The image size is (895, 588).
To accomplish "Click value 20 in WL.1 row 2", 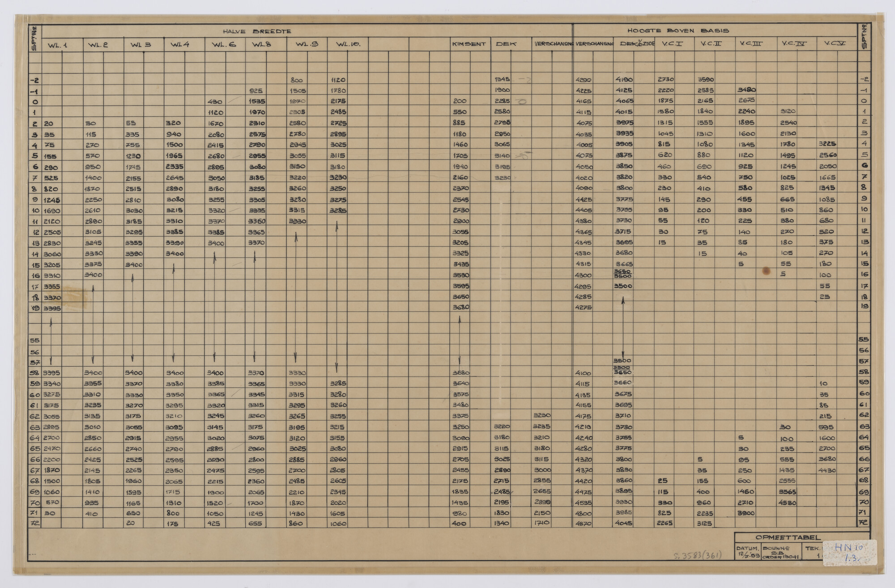I will click(x=48, y=124).
